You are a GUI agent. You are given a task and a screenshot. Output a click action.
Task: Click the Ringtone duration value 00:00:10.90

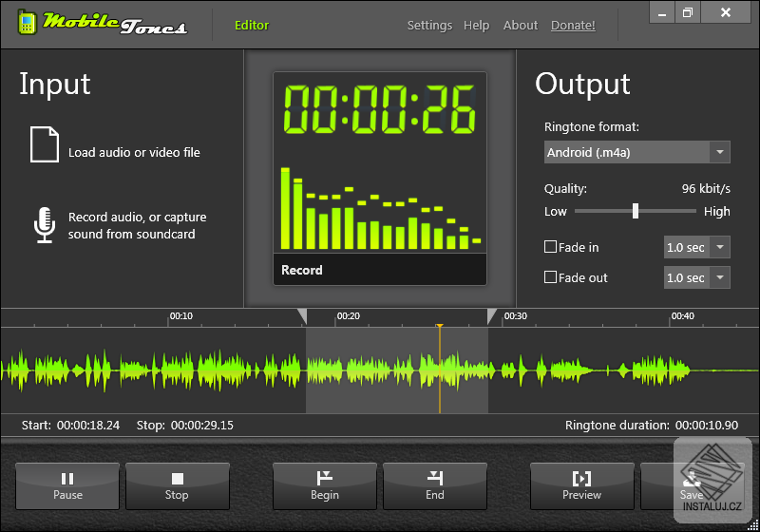click(707, 426)
